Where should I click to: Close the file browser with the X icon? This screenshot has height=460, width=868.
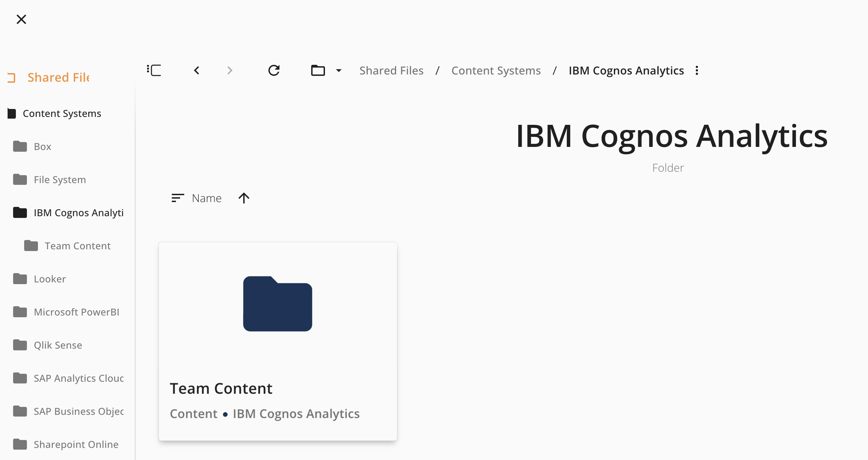point(21,19)
